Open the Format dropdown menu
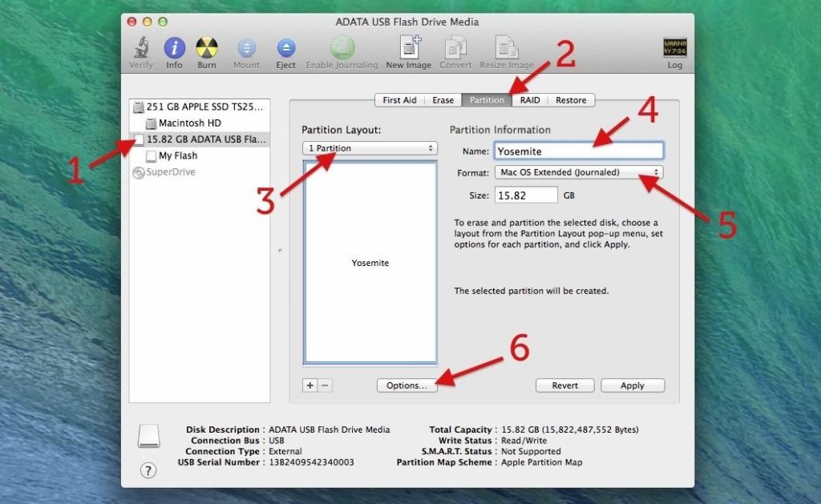The width and height of the screenshot is (821, 504). (x=579, y=172)
